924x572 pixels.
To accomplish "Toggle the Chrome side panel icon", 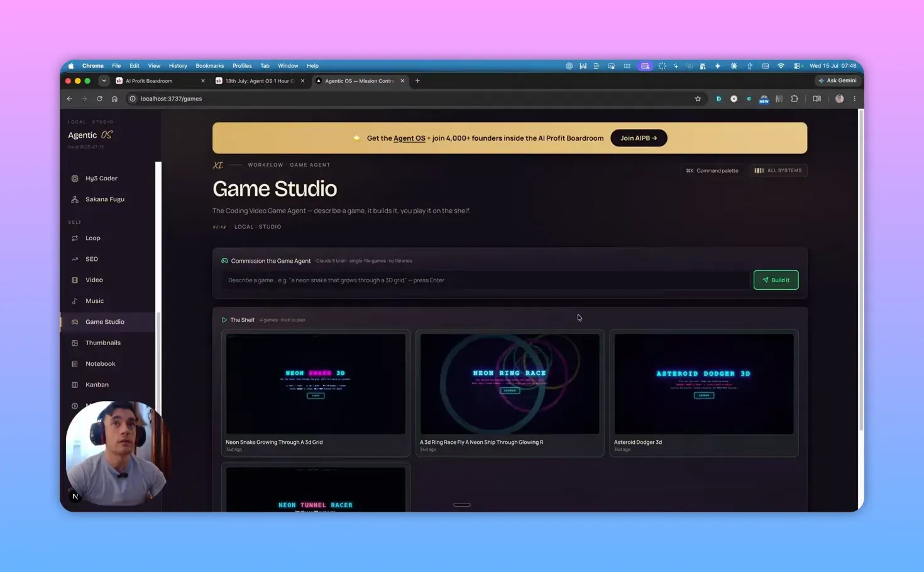I will (x=817, y=99).
